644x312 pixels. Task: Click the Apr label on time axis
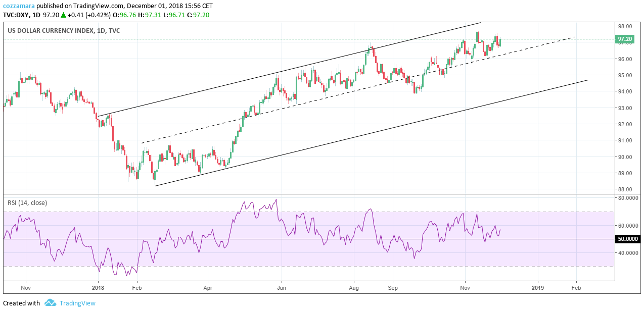coord(208,287)
